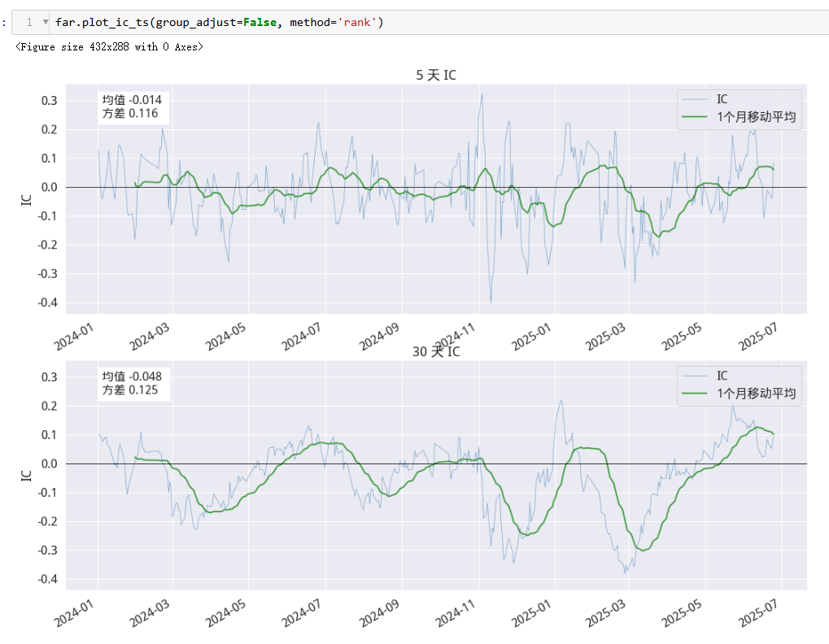Screen dimensions: 829x644
Task: Click the 2025-07 x-axis label of bottom chart
Action: (x=758, y=613)
